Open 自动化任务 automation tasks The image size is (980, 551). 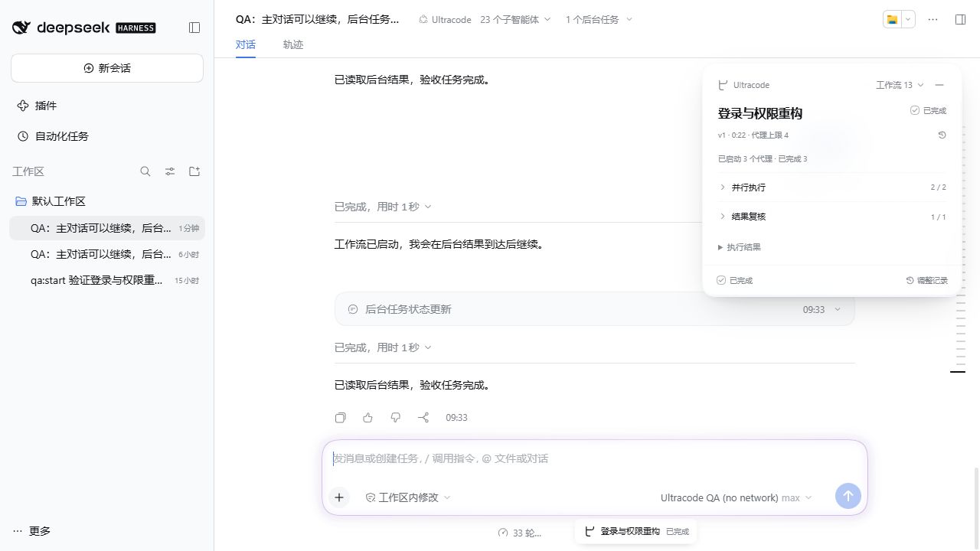point(107,136)
